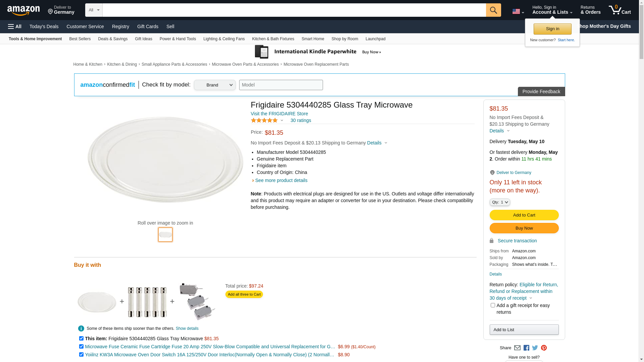Image resolution: width=644 pixels, height=362 pixels.
Task: Open the shopping cart icon
Action: coord(619,10)
